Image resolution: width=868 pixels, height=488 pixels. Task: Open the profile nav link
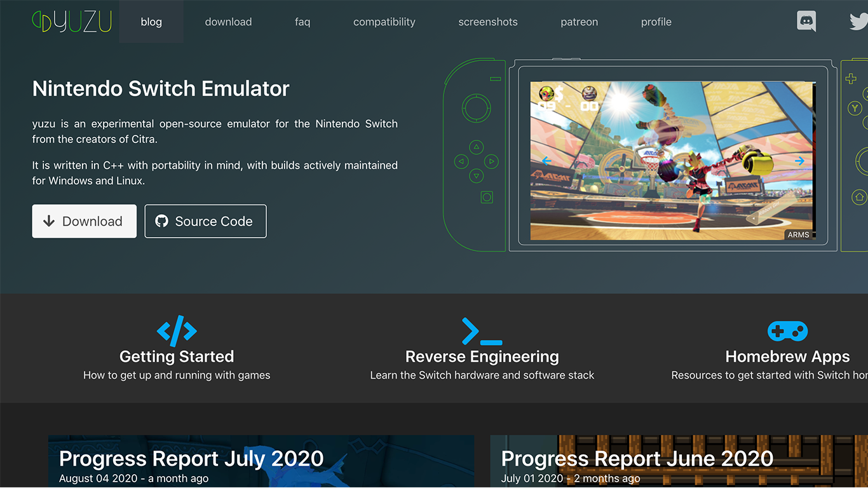(x=656, y=22)
